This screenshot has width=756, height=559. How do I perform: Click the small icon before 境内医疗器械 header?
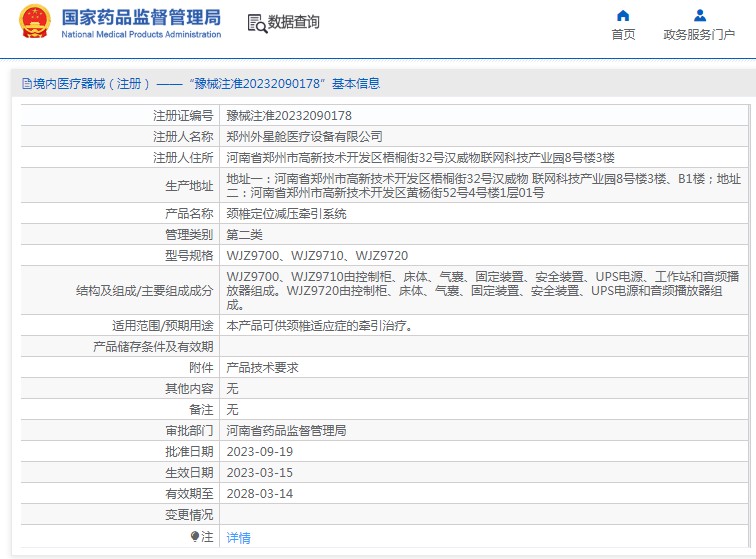click(x=26, y=84)
